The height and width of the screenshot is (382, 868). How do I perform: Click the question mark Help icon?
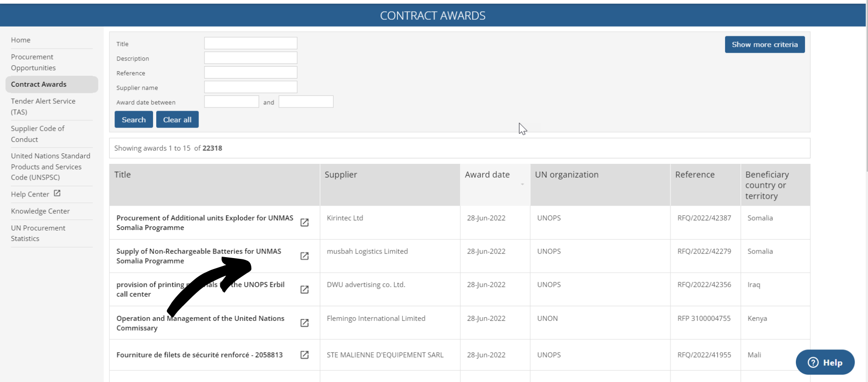coord(813,362)
